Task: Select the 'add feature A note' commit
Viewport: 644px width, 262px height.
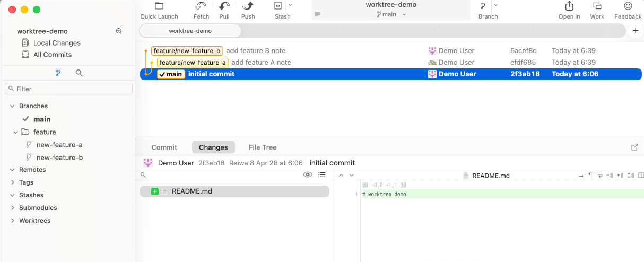Action: [390, 63]
